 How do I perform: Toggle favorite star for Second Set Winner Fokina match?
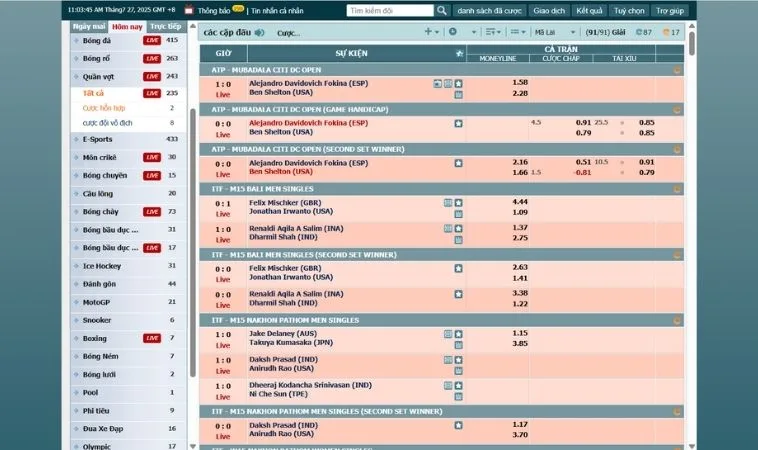click(x=458, y=162)
